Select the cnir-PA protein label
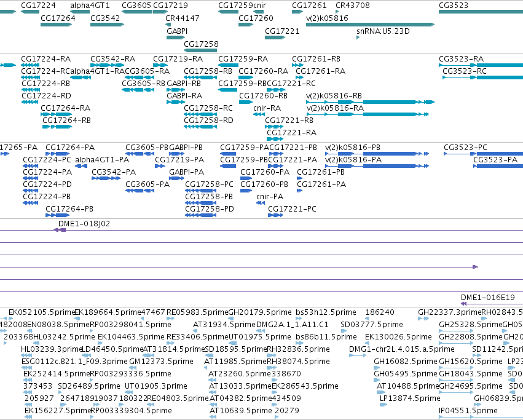The image size is (523, 420). (270, 197)
